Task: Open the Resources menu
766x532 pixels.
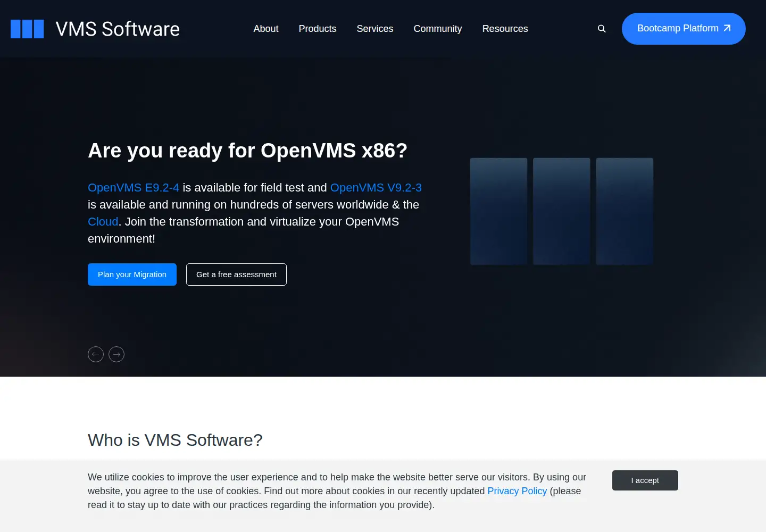Action: pos(505,29)
